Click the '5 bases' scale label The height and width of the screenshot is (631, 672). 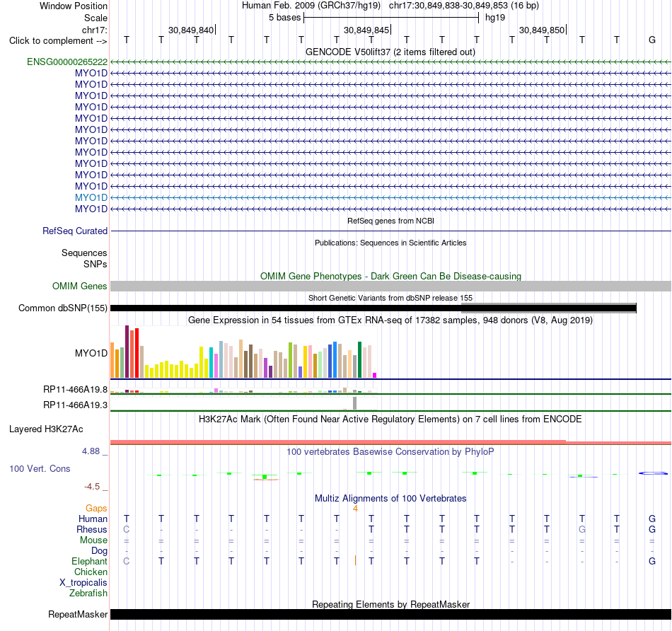point(284,18)
